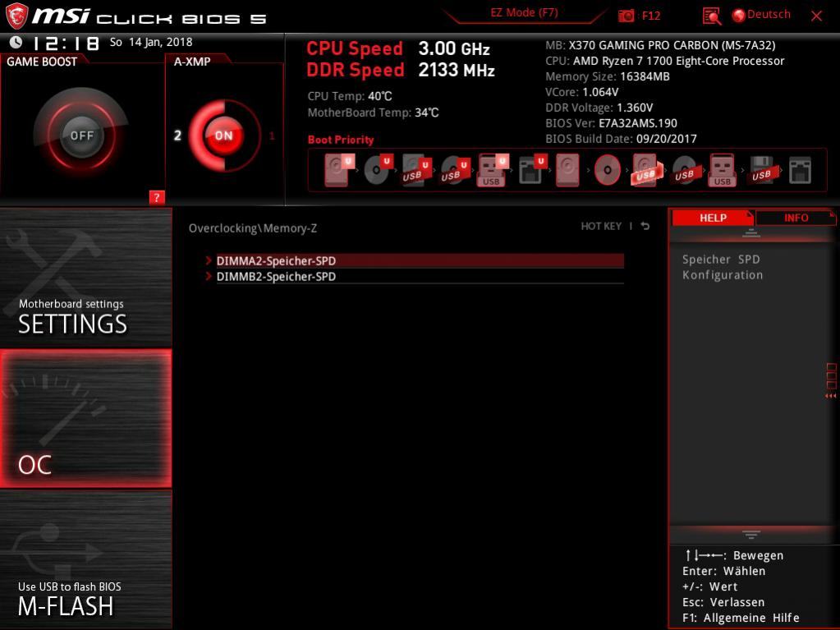Choose A-XMP profile 2
Viewport: 840px width, 630px height.
point(177,136)
